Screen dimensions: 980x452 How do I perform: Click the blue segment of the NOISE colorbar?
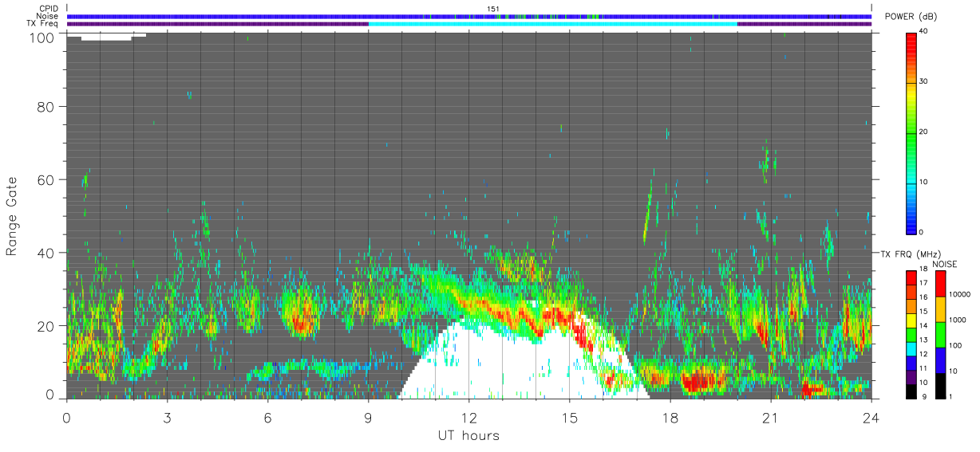point(941,360)
